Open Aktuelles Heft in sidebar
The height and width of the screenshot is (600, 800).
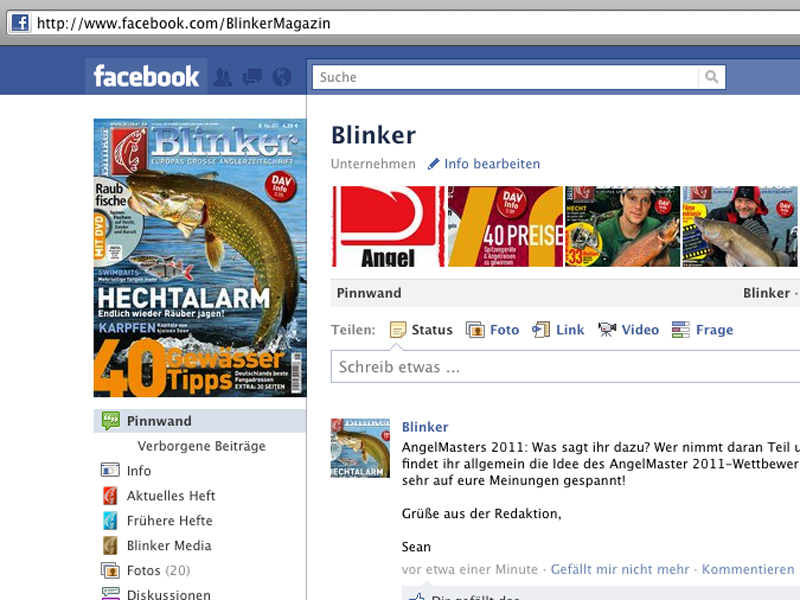click(x=170, y=496)
